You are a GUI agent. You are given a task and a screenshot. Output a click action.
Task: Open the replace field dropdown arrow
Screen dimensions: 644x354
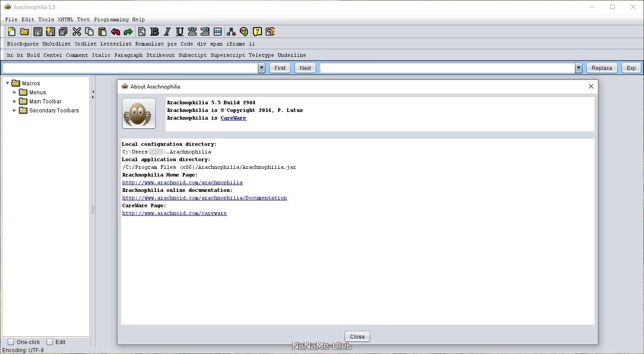pyautogui.click(x=579, y=68)
